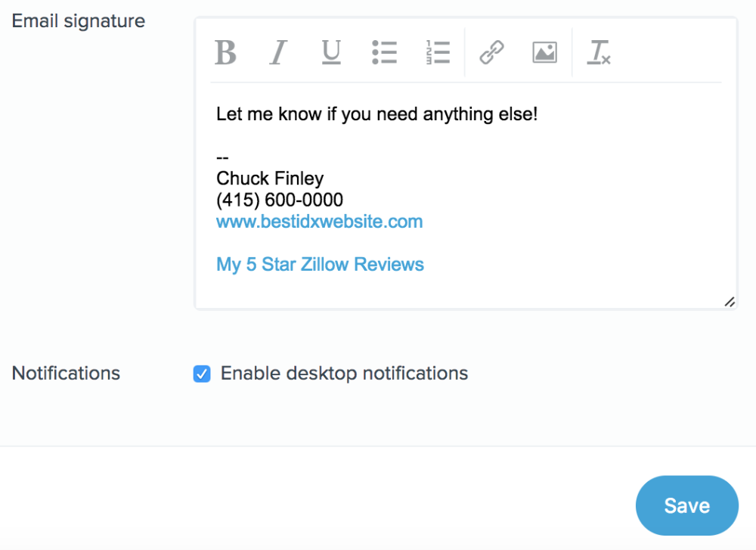Place cursor in "Let me know" line
756x550 pixels.
(376, 115)
